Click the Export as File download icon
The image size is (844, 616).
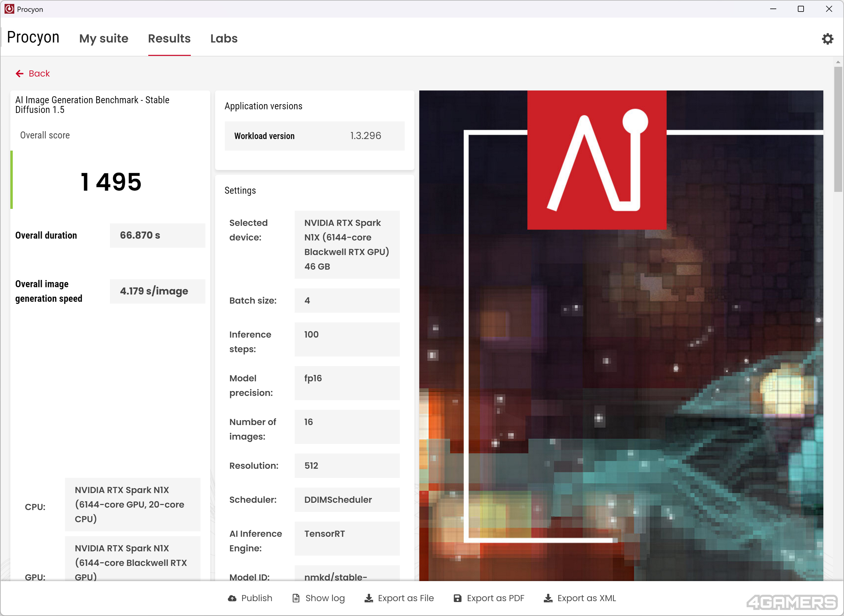click(x=369, y=598)
